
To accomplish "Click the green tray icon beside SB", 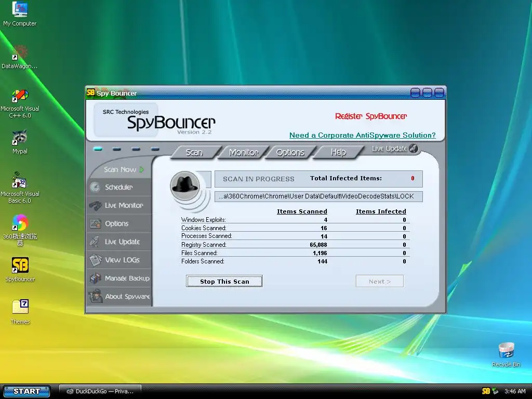I will (495, 391).
